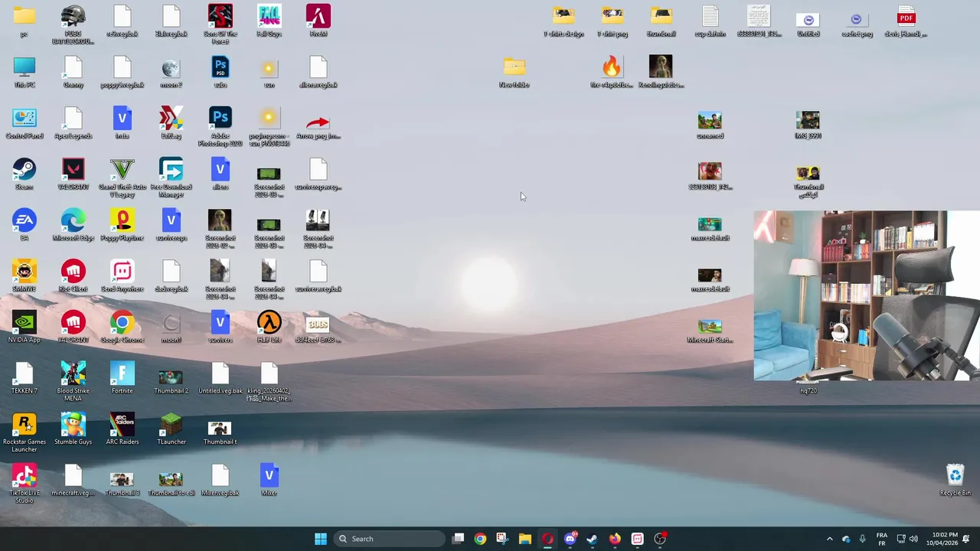The width and height of the screenshot is (980, 551).
Task: Select the Grand Theft Auto V Legacy icon
Action: pos(122,178)
